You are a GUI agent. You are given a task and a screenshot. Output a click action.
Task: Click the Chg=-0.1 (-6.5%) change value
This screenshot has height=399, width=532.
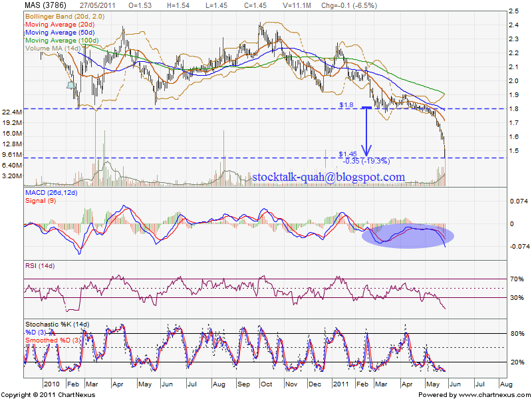click(x=349, y=5)
